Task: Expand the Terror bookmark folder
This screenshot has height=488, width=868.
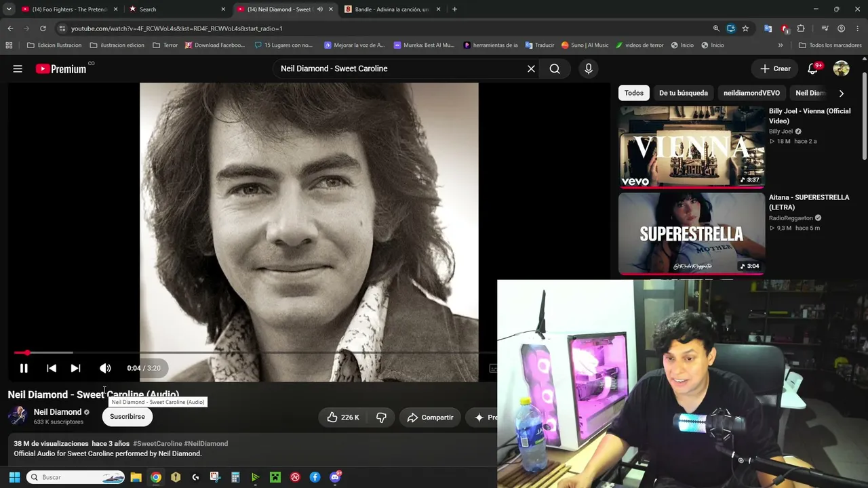Action: point(165,45)
